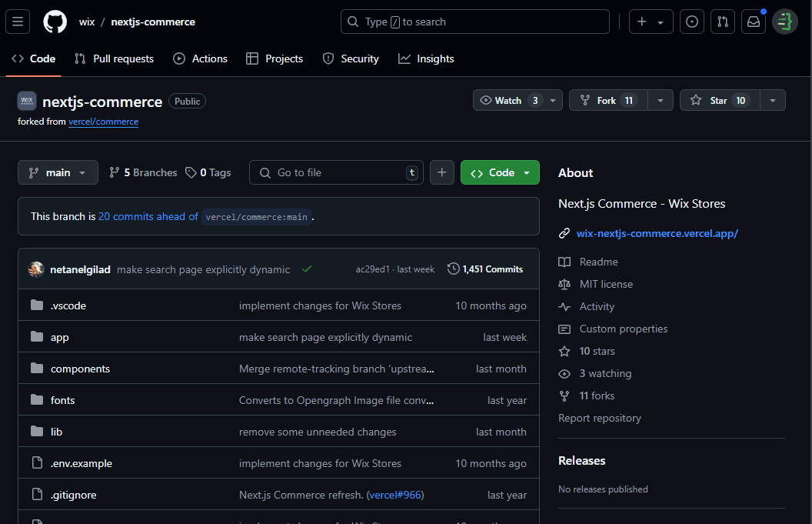Open the vercel/commerce forked repository link
Image resolution: width=812 pixels, height=524 pixels.
[x=103, y=122]
